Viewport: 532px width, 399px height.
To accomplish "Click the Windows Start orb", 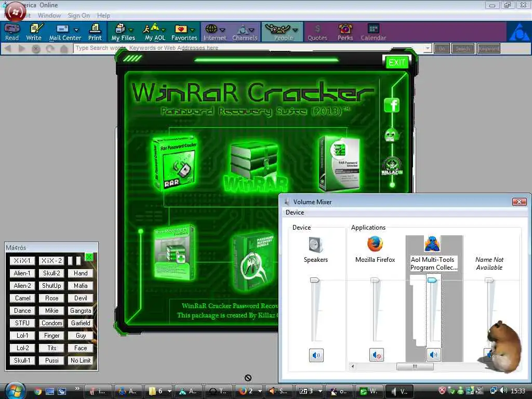I will pyautogui.click(x=15, y=391).
